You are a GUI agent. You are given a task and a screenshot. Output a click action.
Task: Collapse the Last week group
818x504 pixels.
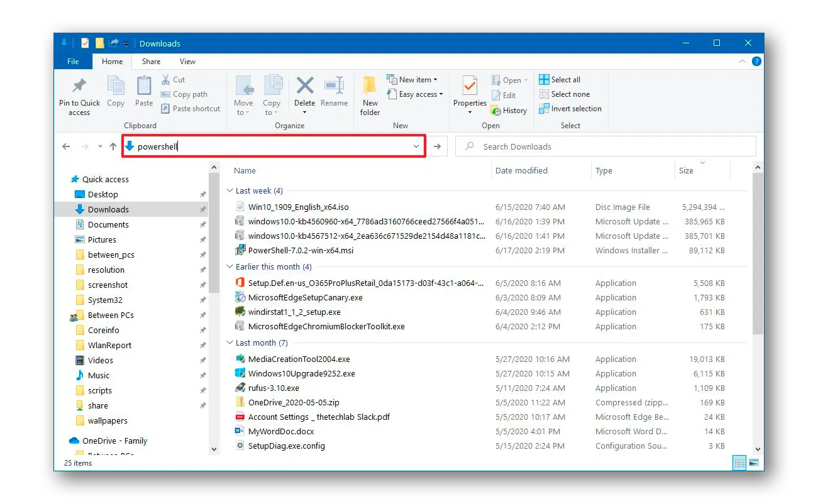click(229, 190)
